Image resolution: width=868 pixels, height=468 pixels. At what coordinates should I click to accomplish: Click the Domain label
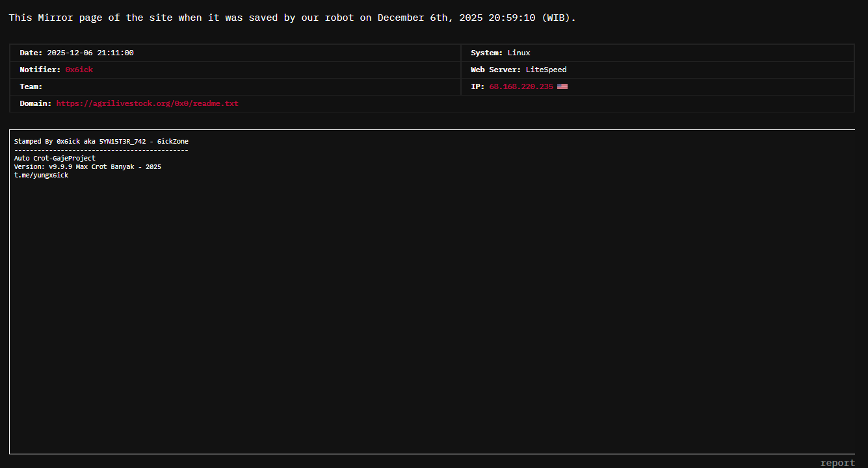(x=35, y=103)
